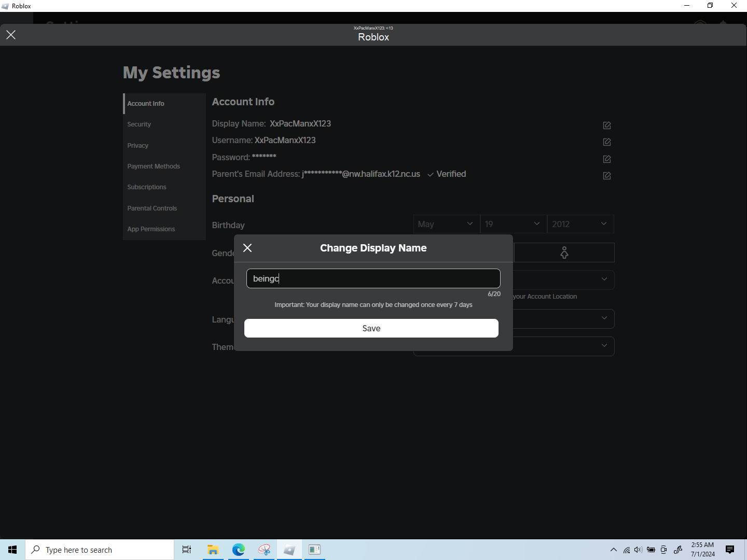747x560 pixels.
Task: Open the Subscriptions settings tab
Action: tap(164, 187)
